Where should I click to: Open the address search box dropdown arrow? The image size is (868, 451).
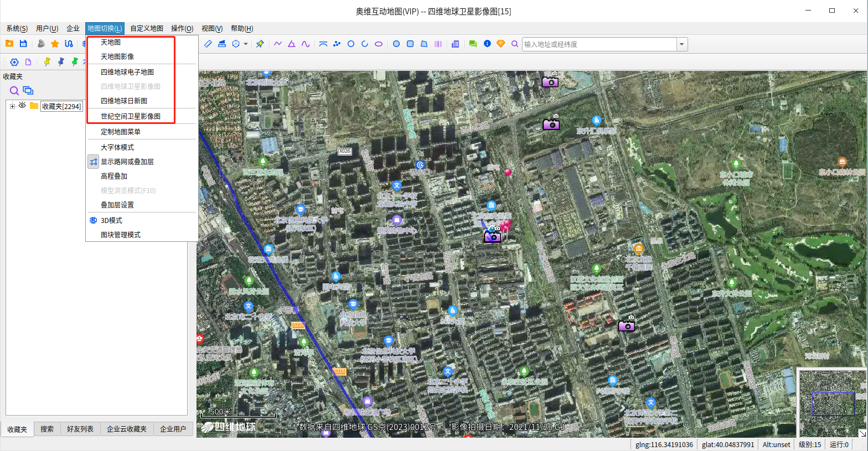pos(682,44)
